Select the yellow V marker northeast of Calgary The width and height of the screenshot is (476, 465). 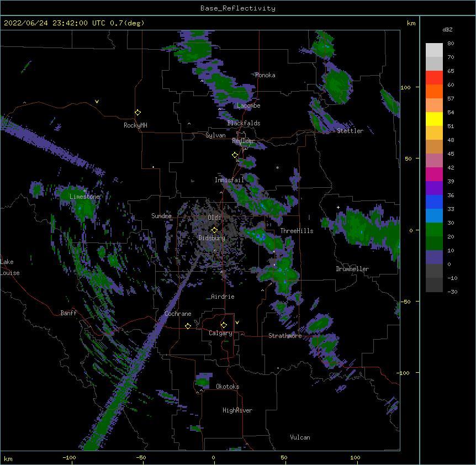(237, 323)
